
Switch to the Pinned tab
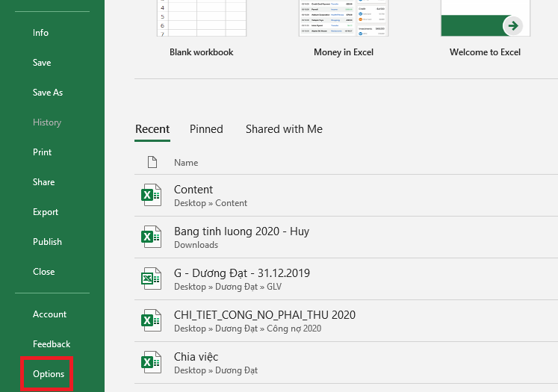click(x=206, y=129)
